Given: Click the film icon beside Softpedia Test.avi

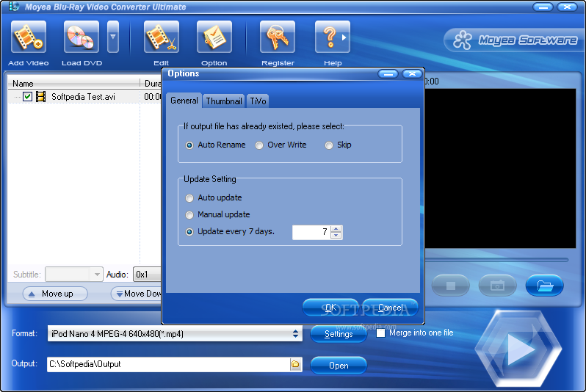Looking at the screenshot, I should (x=40, y=97).
